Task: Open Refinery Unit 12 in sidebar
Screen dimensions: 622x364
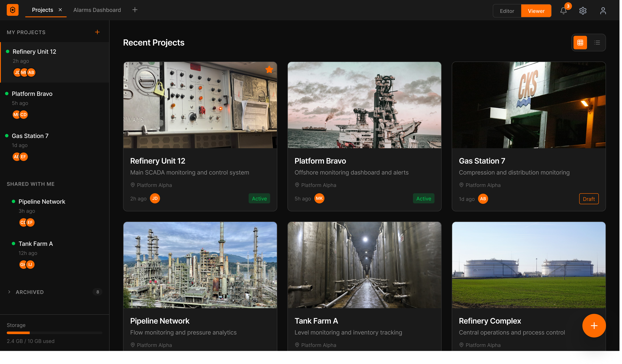Action: (55, 62)
